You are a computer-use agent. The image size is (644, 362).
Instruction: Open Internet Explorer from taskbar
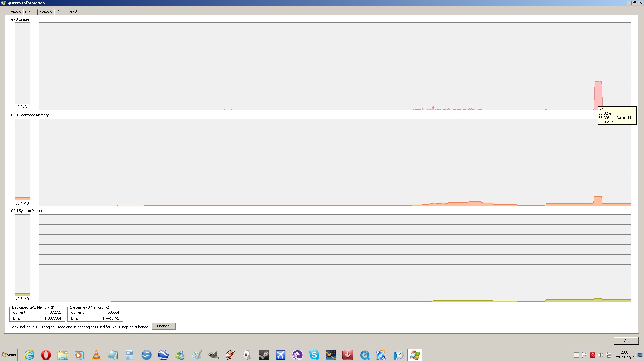[x=30, y=355]
